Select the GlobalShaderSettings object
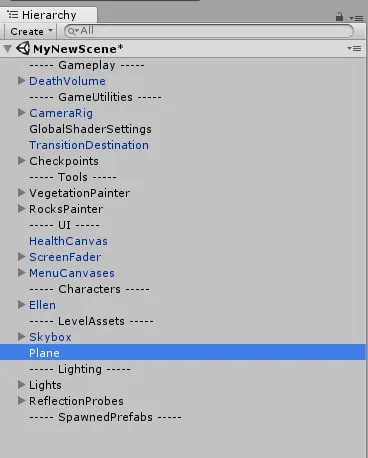 tap(90, 129)
